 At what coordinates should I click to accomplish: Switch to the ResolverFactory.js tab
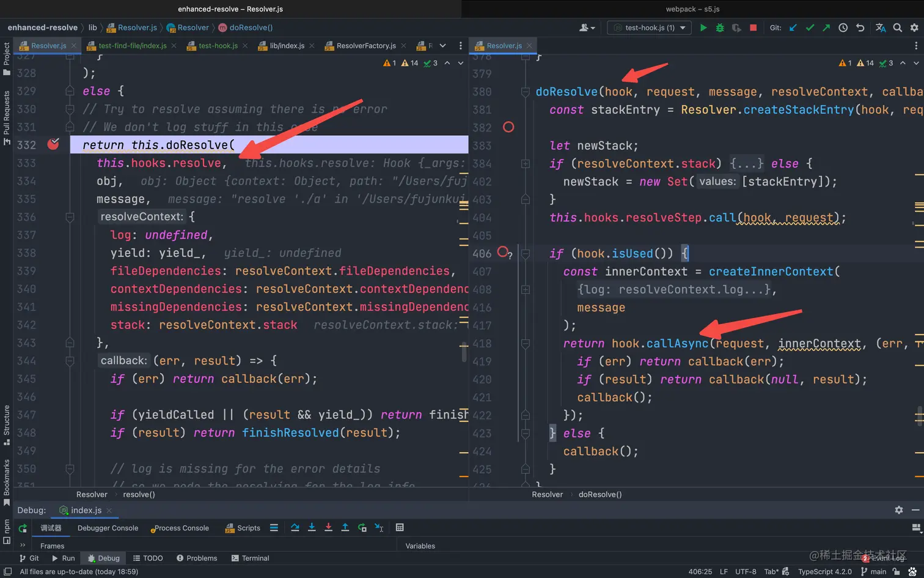click(365, 46)
